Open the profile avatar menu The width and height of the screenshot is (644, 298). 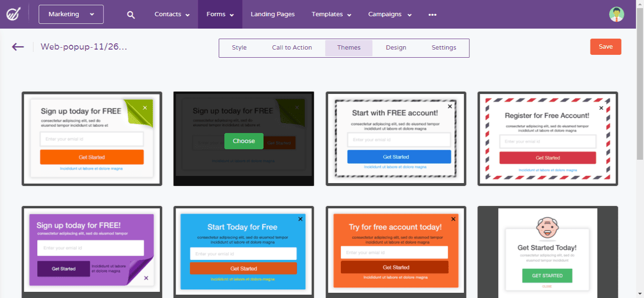[x=616, y=14]
